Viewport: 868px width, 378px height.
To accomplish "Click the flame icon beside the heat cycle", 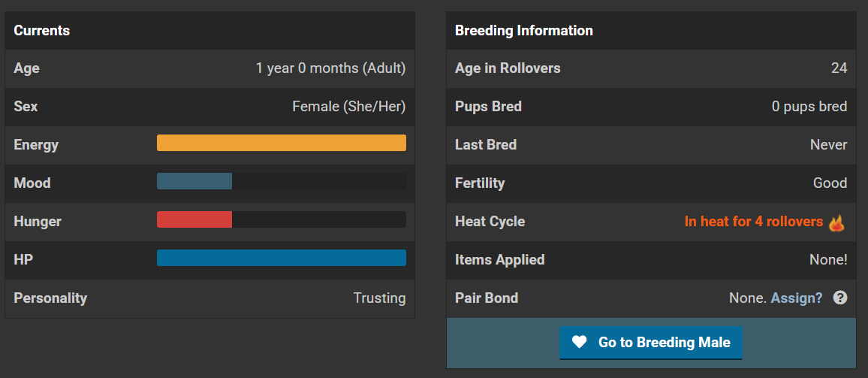I will click(836, 222).
